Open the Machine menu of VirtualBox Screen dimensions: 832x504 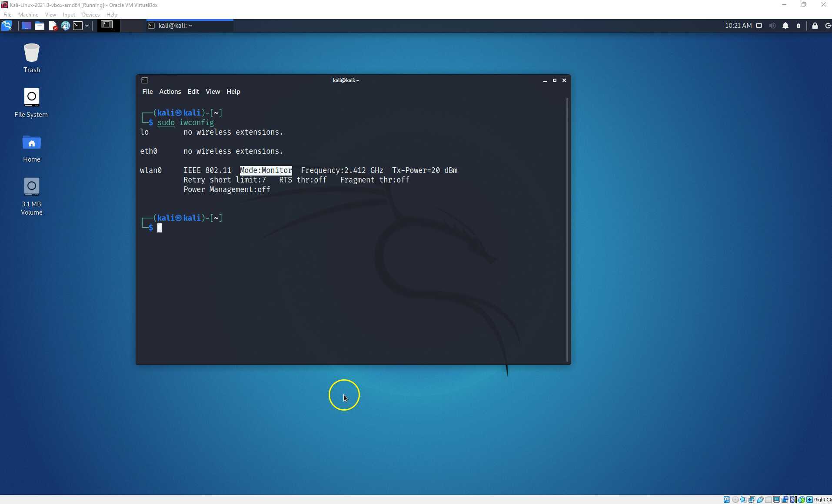28,14
